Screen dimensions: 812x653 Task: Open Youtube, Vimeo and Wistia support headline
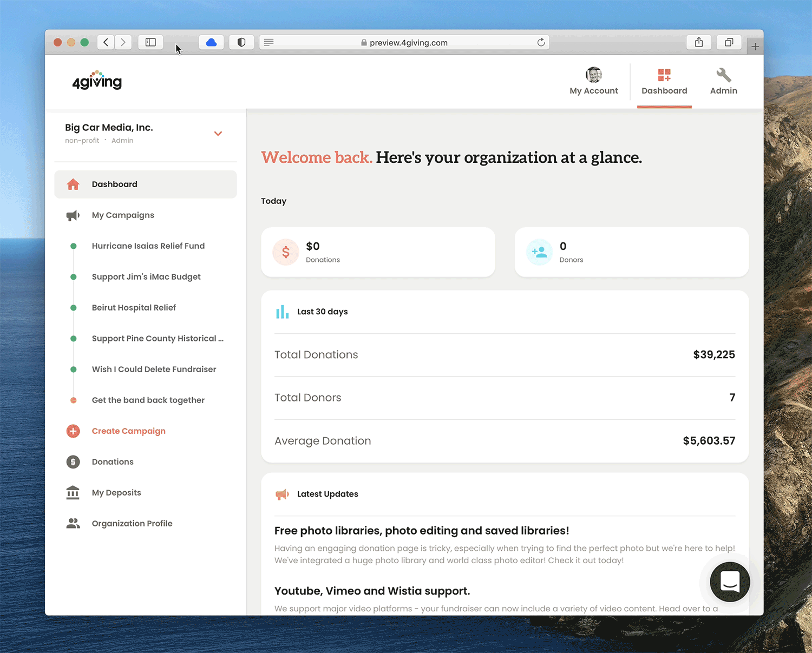point(372,591)
